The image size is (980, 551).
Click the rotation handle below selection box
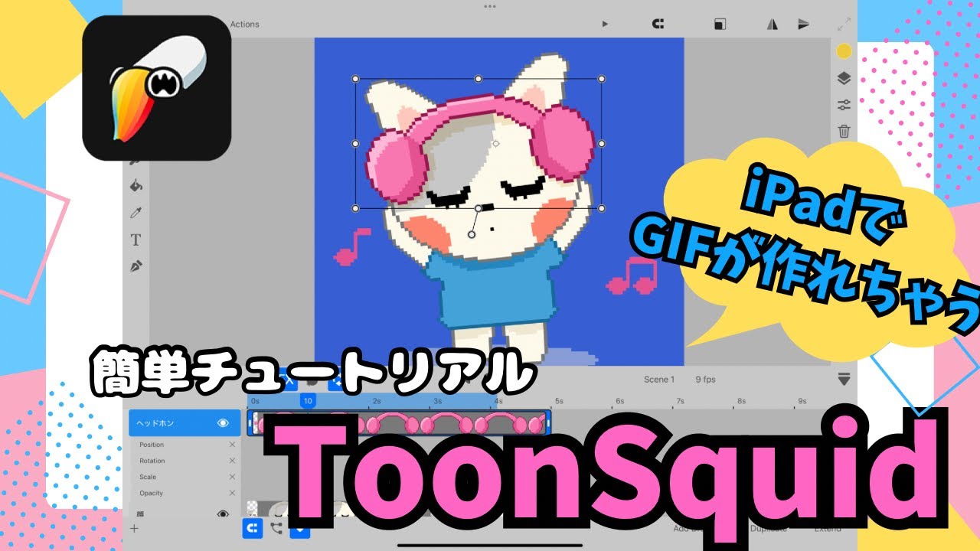[472, 234]
